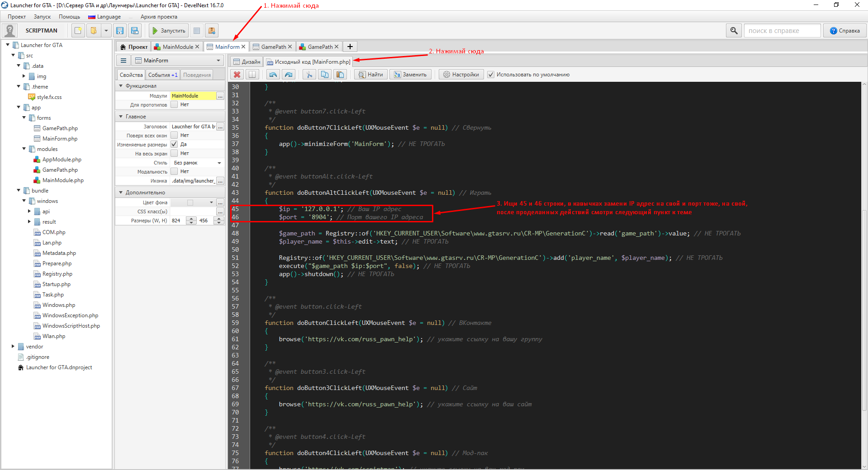Open the Проект menu
The height and width of the screenshot is (470, 868).
point(17,17)
